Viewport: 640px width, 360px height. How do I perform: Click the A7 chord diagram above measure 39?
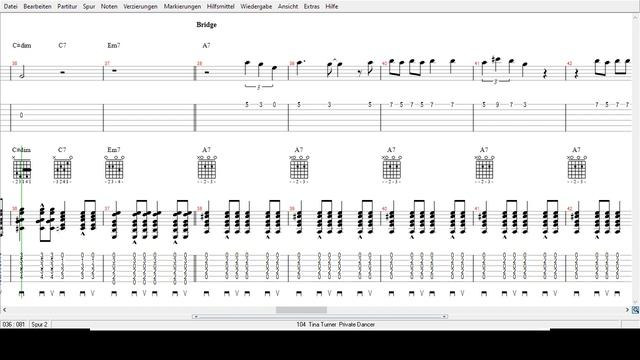[x=299, y=169]
